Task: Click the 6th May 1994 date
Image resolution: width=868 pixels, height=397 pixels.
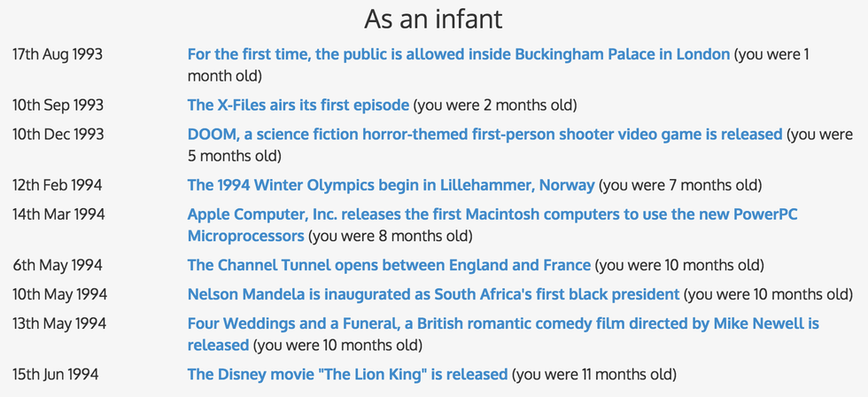Action: 58,265
